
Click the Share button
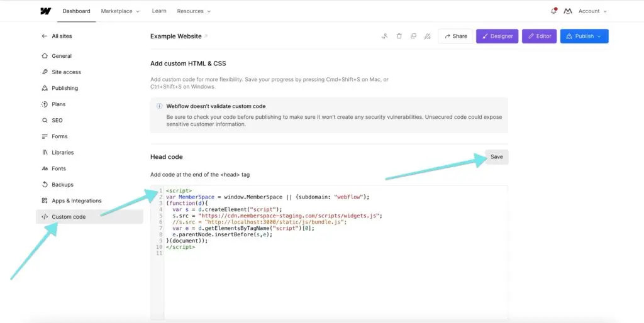click(455, 36)
